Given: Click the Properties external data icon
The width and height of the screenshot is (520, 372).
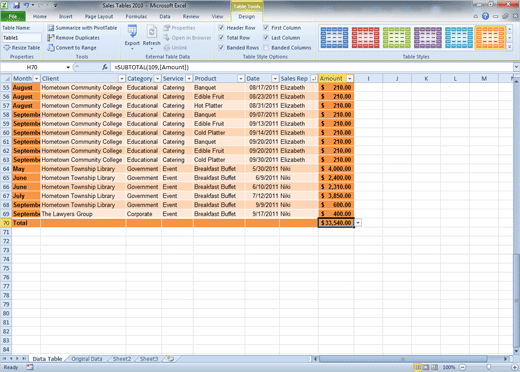Looking at the screenshot, I should pyautogui.click(x=167, y=28).
